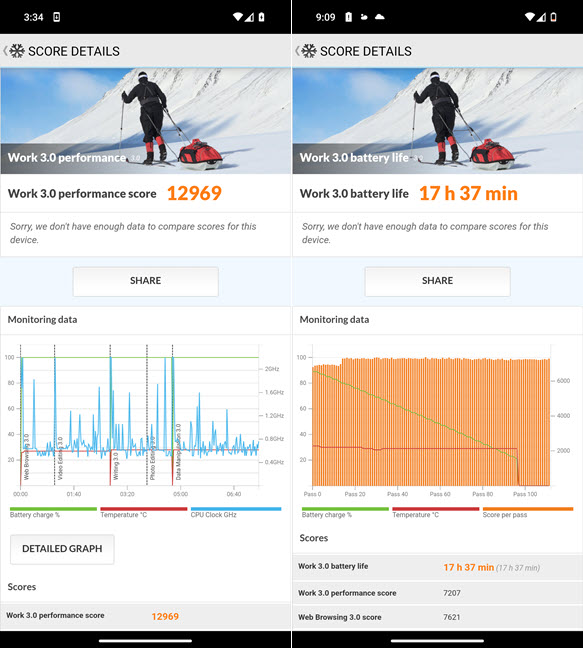Viewport: 583px width, 648px height.
Task: Tap the Work 3.0 battery life banner image
Action: [x=438, y=121]
